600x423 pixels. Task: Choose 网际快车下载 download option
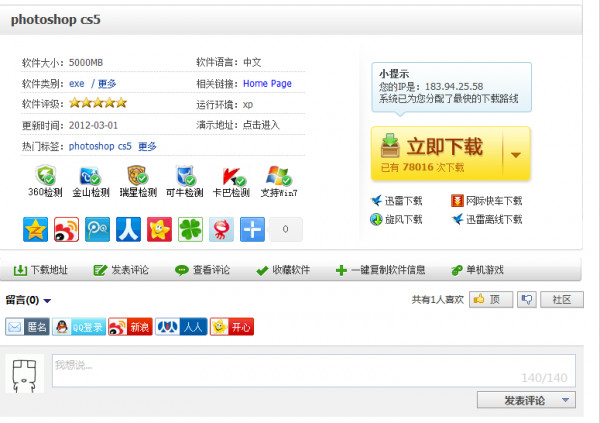tap(486, 201)
